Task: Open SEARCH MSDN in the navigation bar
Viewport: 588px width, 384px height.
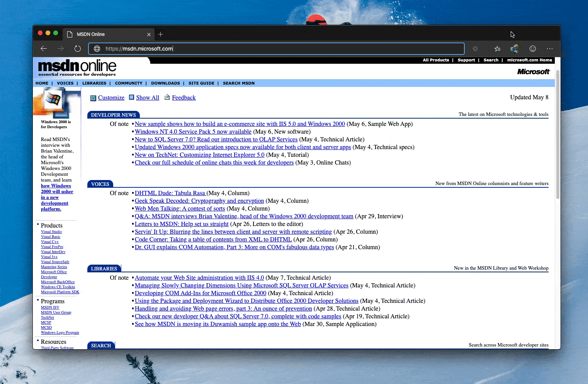Action: pyautogui.click(x=239, y=83)
